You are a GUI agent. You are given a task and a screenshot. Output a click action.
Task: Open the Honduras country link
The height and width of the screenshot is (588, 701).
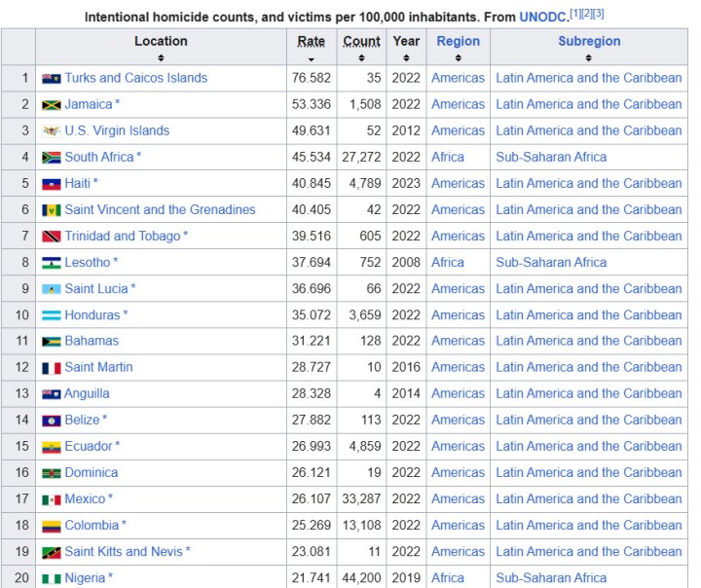click(x=92, y=315)
